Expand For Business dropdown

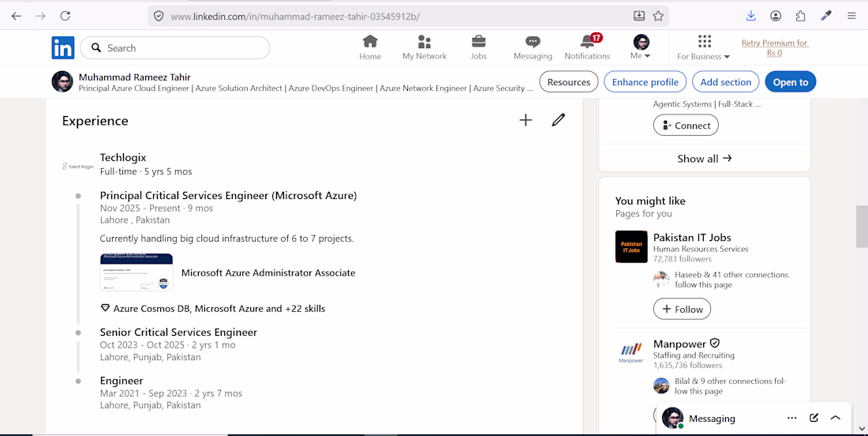coord(704,47)
